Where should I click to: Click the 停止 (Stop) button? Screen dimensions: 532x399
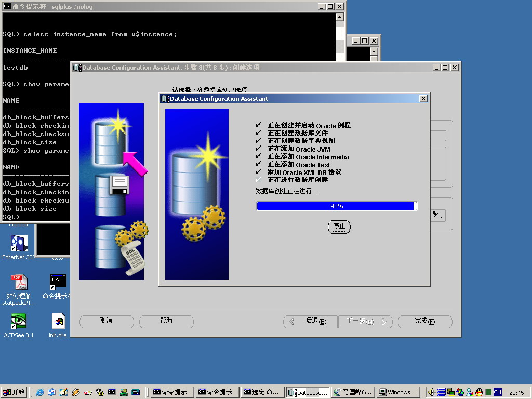coord(339,227)
